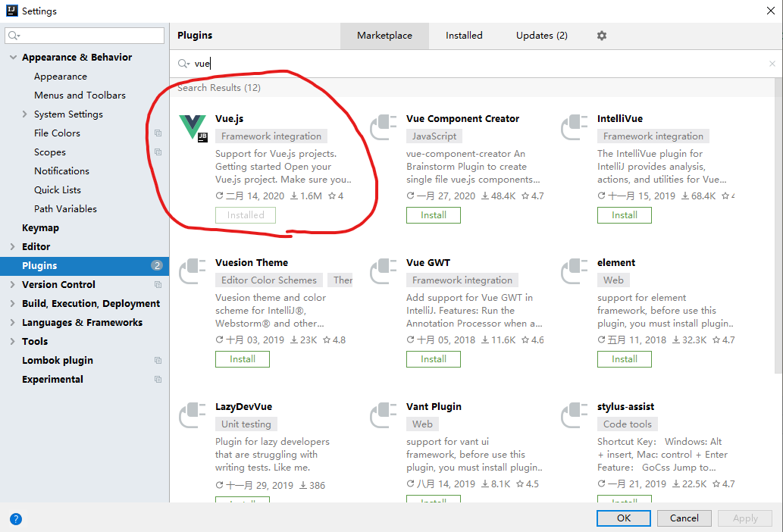
Task: Open the Appearance settings page
Action: 61,77
